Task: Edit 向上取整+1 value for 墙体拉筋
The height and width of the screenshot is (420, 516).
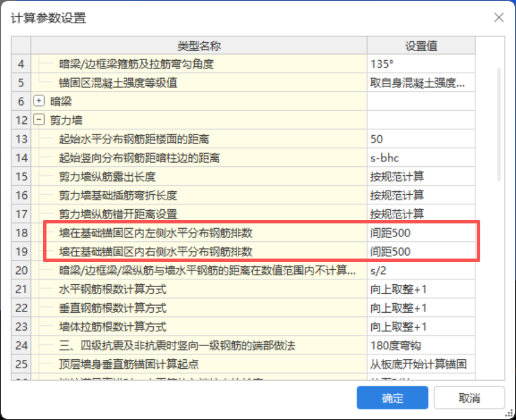Action: (x=421, y=326)
